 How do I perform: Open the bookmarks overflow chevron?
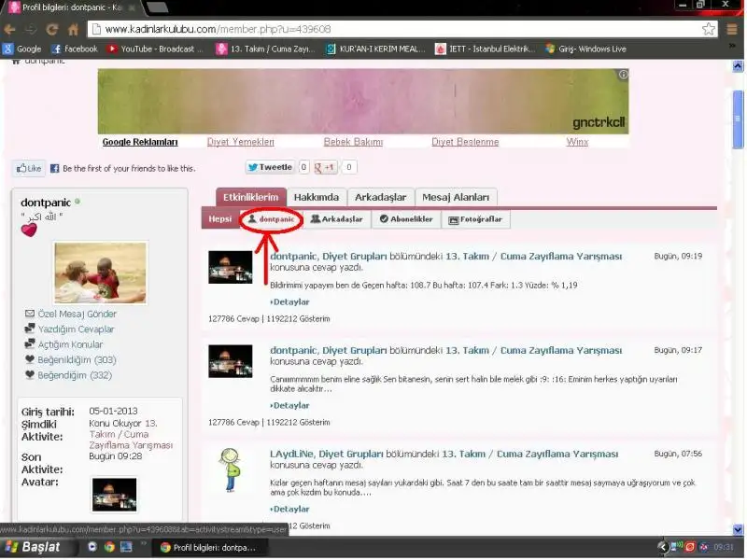(732, 46)
